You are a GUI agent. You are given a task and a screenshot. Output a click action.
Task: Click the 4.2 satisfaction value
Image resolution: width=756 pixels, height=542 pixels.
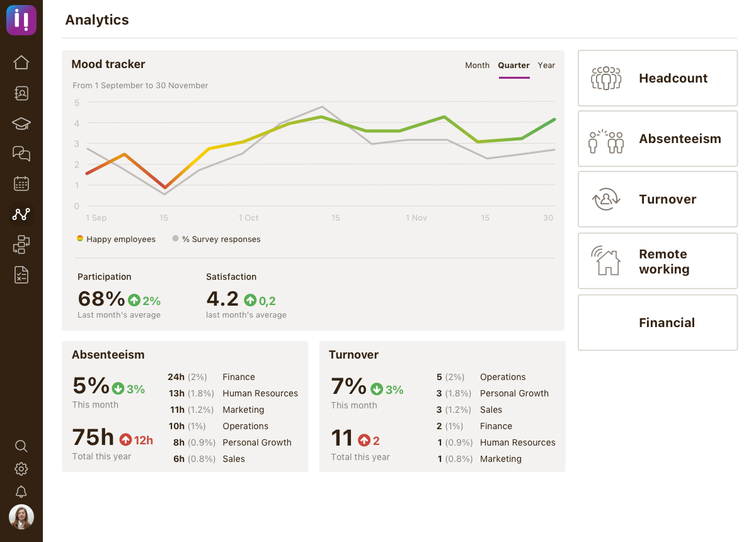[222, 299]
